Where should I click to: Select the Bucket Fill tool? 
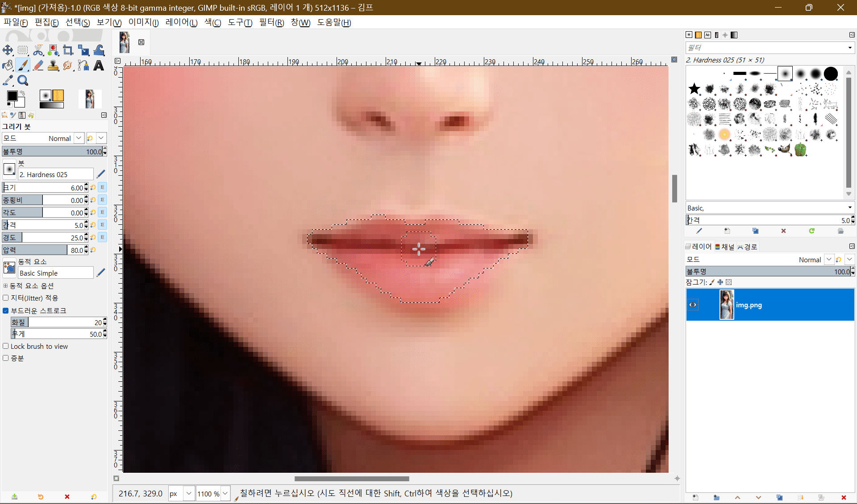(x=8, y=66)
